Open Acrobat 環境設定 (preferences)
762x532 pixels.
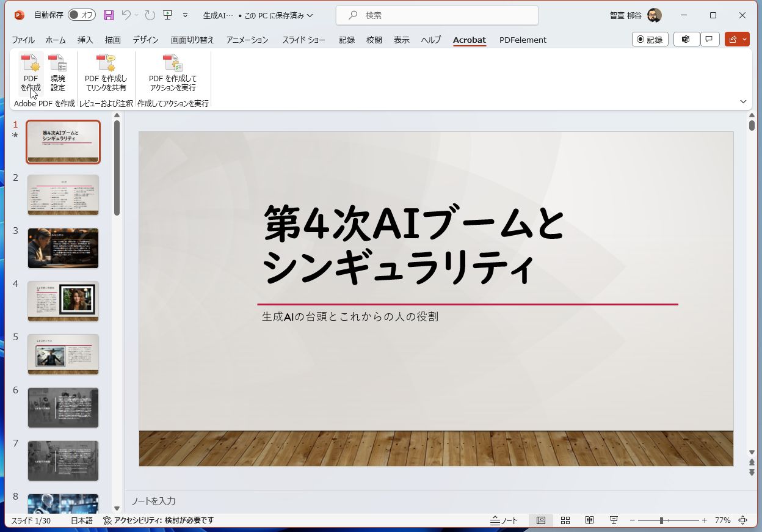click(58, 72)
